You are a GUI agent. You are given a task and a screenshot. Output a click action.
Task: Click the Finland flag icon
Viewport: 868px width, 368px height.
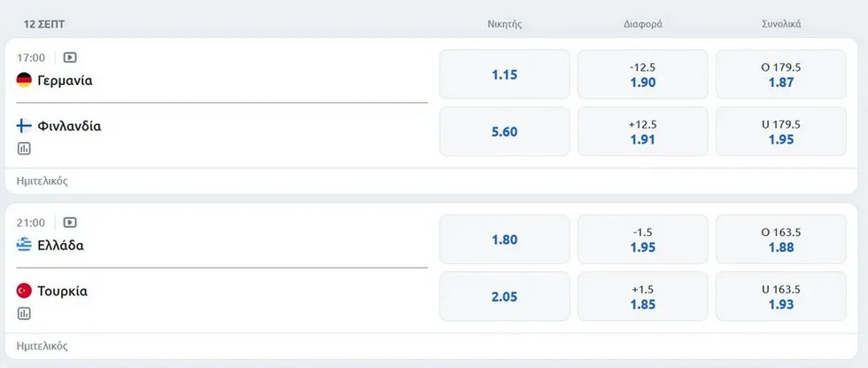click(24, 126)
